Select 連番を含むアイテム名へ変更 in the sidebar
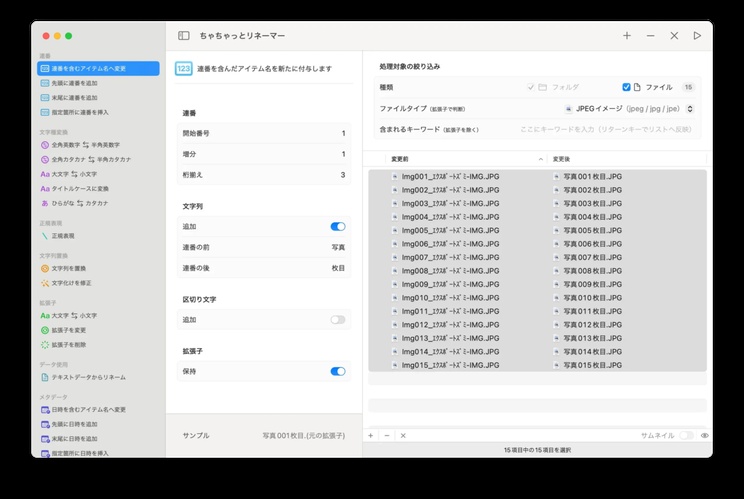The image size is (744, 499). tap(98, 68)
